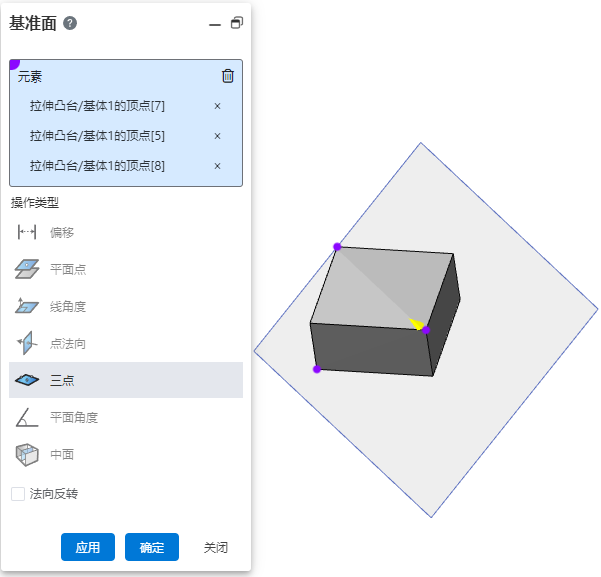The image size is (601, 577).
Task: Remove 顶点[5] from the elements list
Action: 217,136
